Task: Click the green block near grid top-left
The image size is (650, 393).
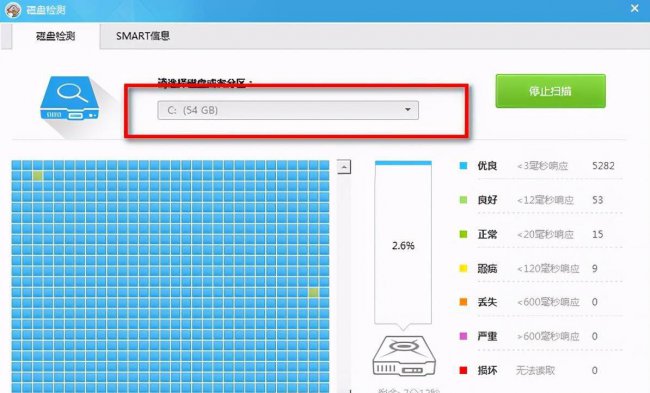Action: (x=38, y=176)
